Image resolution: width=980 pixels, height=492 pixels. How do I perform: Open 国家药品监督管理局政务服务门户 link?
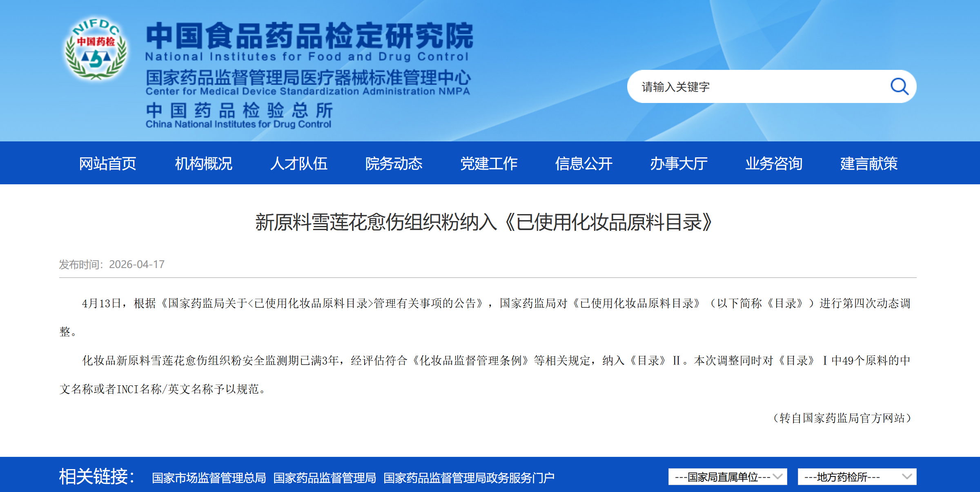(469, 478)
